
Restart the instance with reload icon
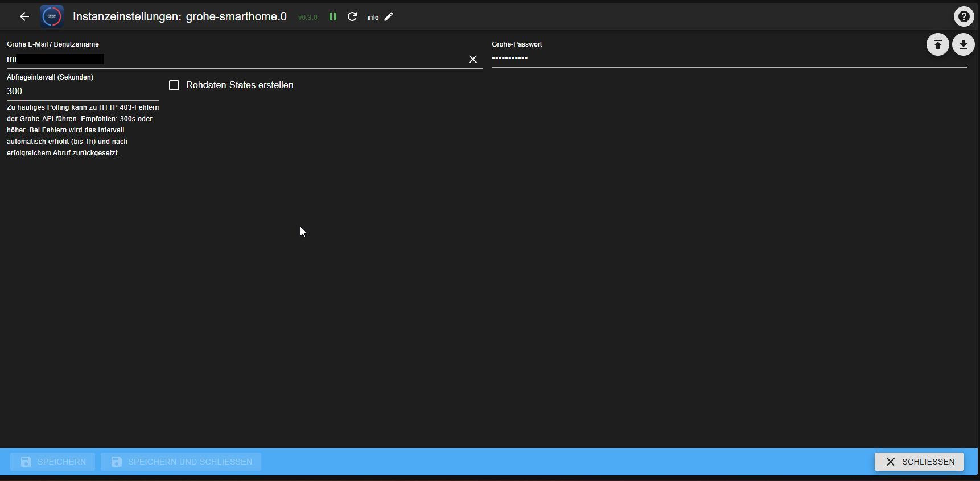(x=352, y=16)
